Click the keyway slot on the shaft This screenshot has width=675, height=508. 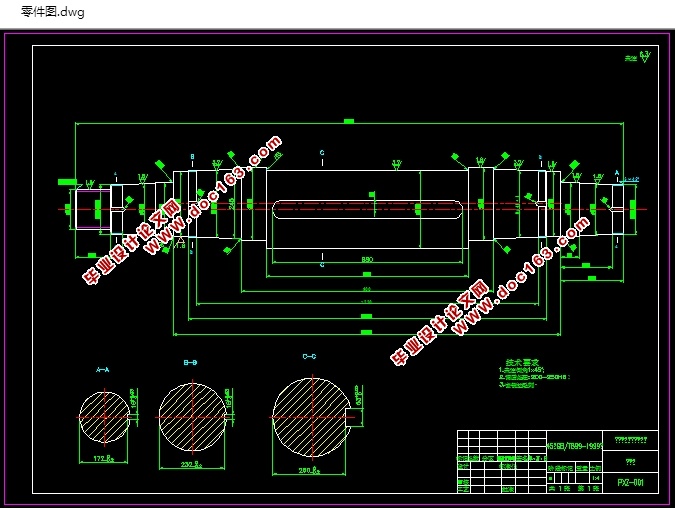click(367, 209)
